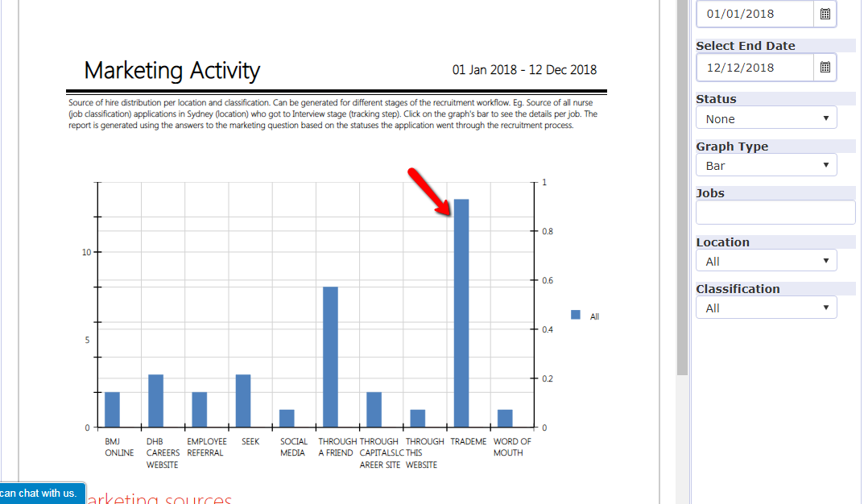This screenshot has width=864, height=504.
Task: Click the blue All legend swatch
Action: [x=575, y=315]
